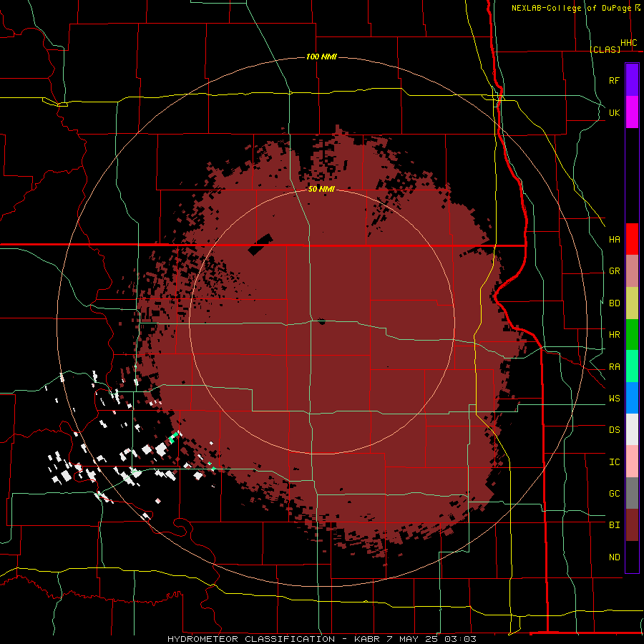
Task: Select the "GR" legend label
Action: pyautogui.click(x=614, y=271)
